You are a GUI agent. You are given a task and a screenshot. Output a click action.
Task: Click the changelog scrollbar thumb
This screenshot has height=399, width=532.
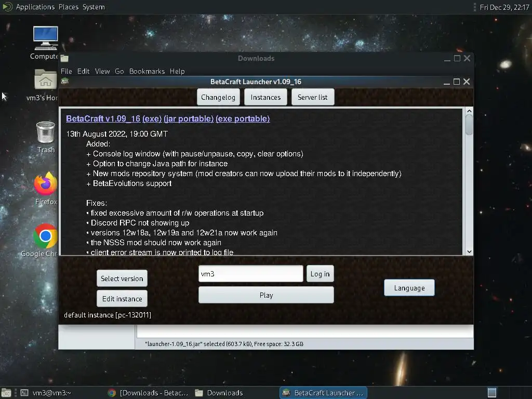click(469, 125)
